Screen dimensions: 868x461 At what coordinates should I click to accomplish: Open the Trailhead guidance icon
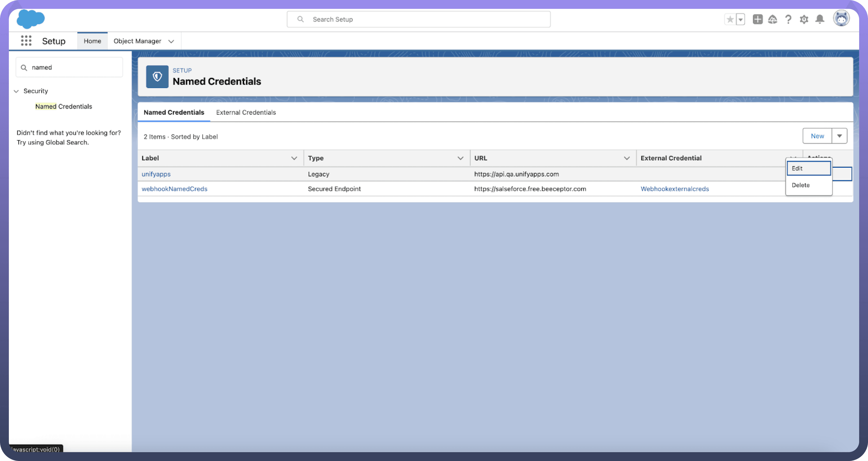[x=773, y=19]
